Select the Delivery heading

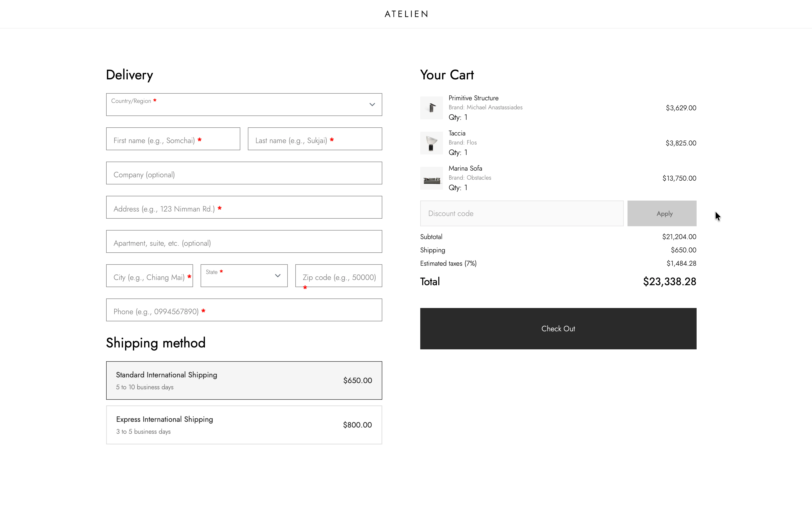129,75
